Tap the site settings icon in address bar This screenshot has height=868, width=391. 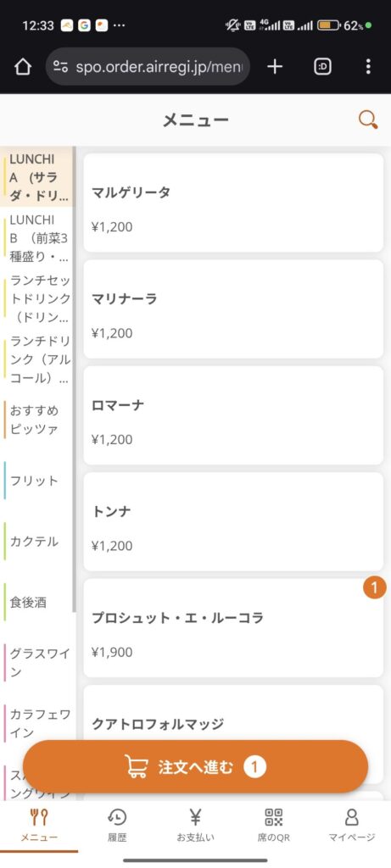[x=60, y=67]
